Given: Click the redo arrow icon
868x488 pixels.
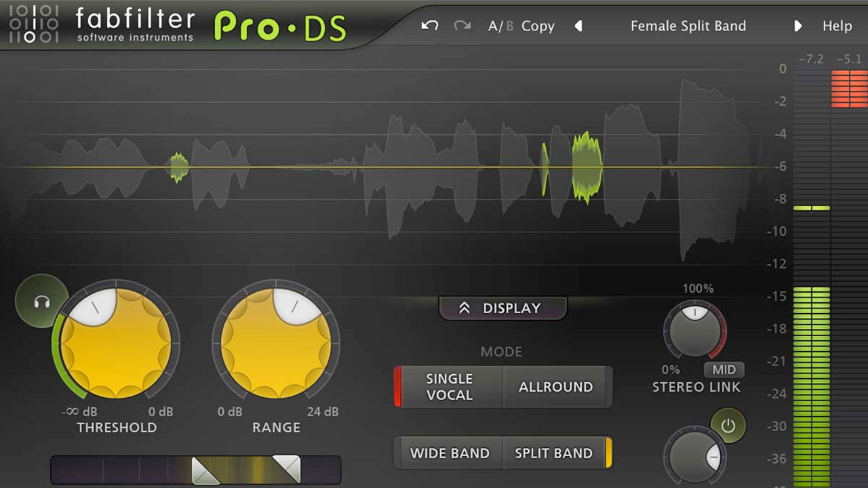Looking at the screenshot, I should click(462, 26).
